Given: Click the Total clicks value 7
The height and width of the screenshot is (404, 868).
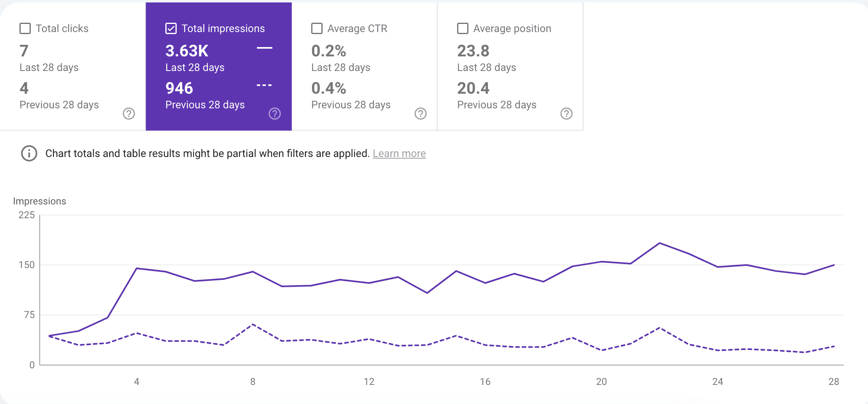Looking at the screenshot, I should 24,51.
